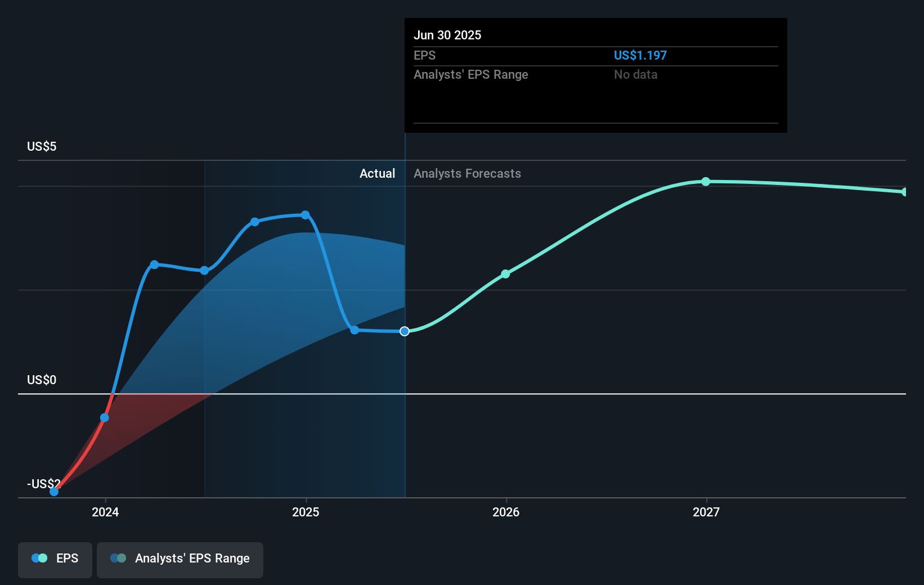The height and width of the screenshot is (585, 924).
Task: Click the 2025 x-axis label
Action: pyautogui.click(x=306, y=512)
